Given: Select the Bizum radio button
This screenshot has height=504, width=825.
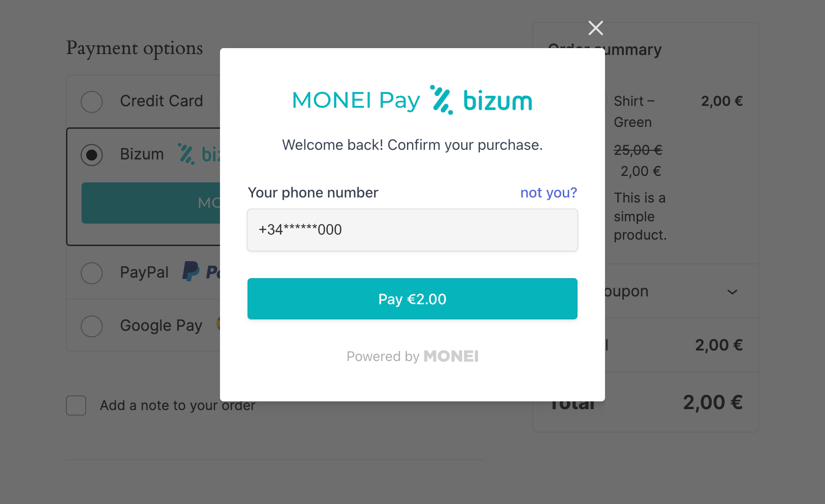Looking at the screenshot, I should pos(92,155).
